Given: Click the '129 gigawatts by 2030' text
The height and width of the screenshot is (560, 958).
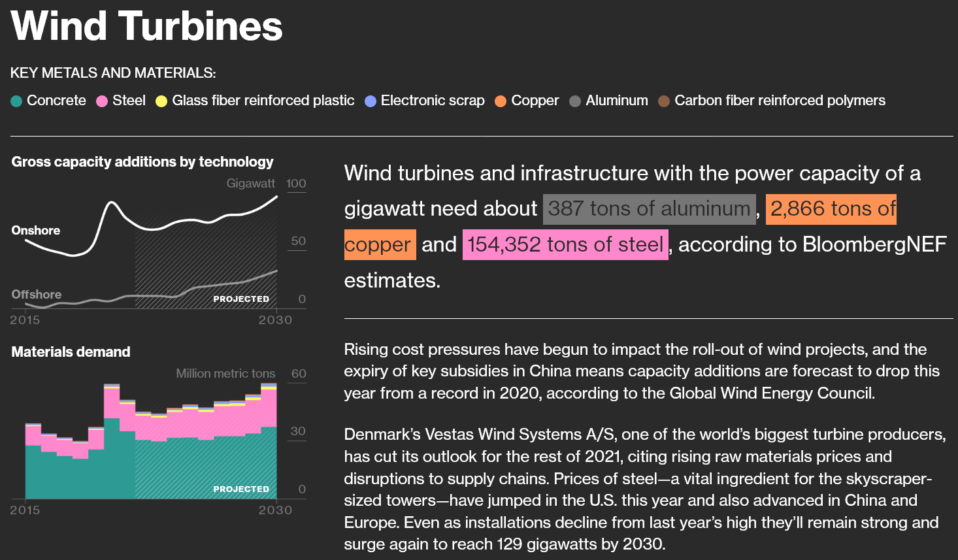Looking at the screenshot, I should point(580,544).
